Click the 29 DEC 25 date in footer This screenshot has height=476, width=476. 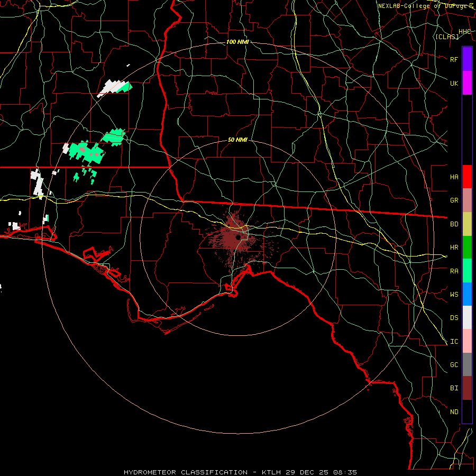click(x=307, y=472)
